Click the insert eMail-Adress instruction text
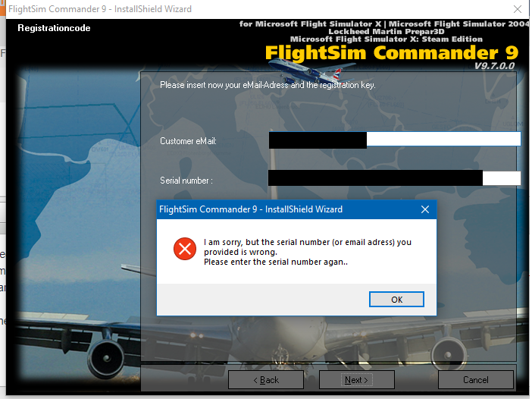 (268, 85)
